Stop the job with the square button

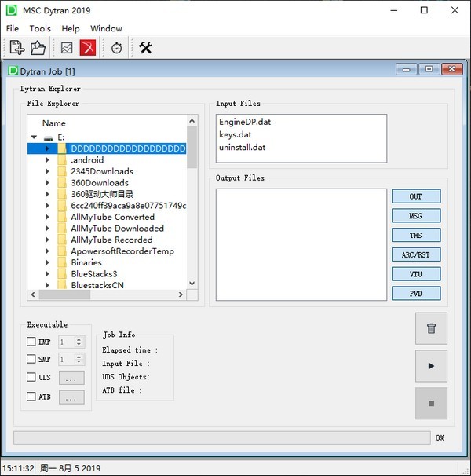[431, 404]
